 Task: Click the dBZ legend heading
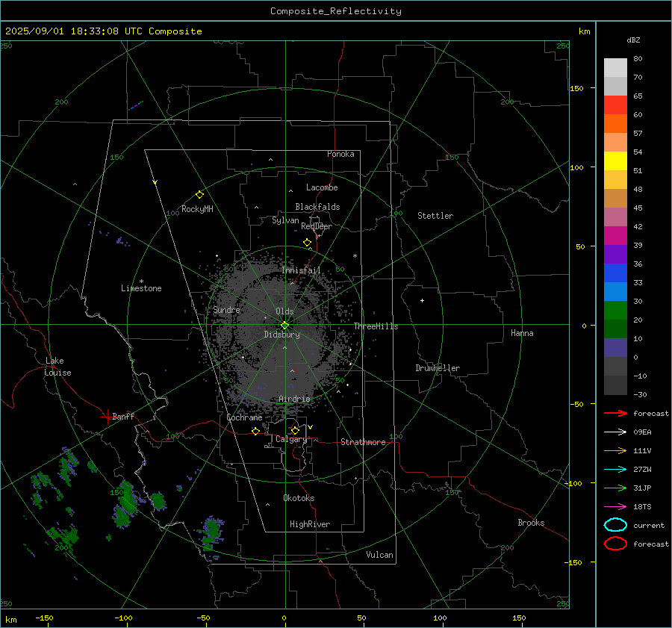coord(633,40)
